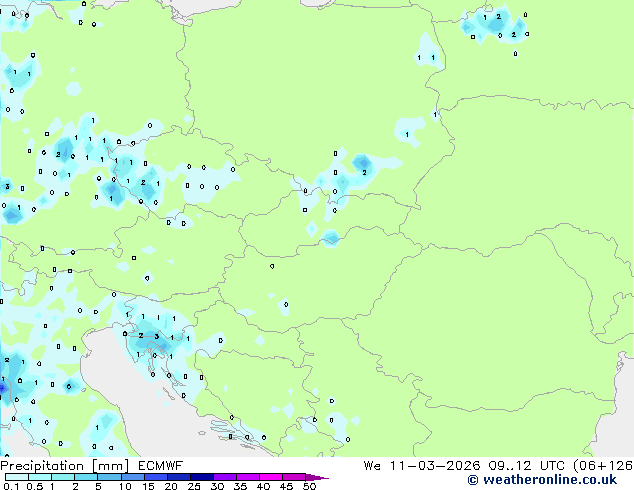This screenshot has width=634, height=490.
Task: Pick the 0.5–1 mm legend swatch
Action: click(x=40, y=477)
